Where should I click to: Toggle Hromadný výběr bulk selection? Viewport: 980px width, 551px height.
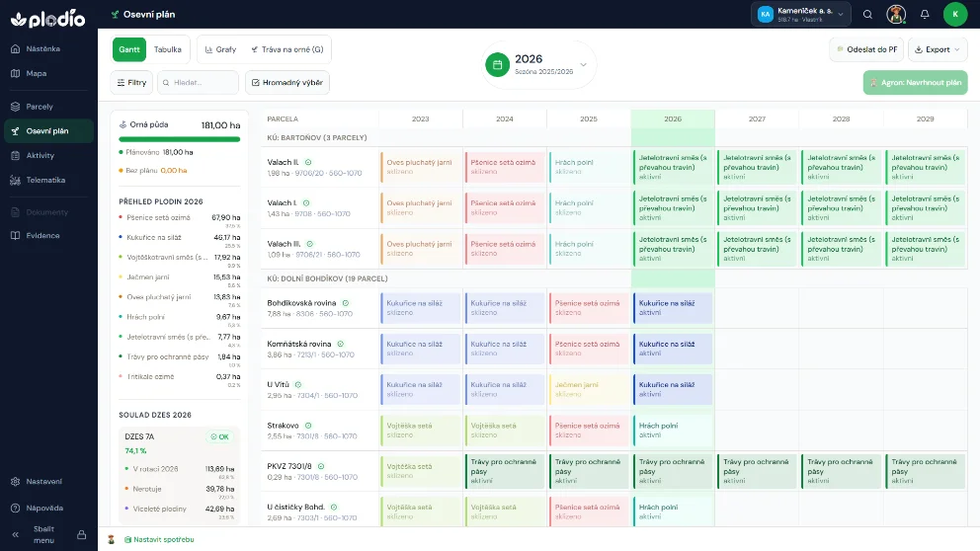[x=287, y=83]
